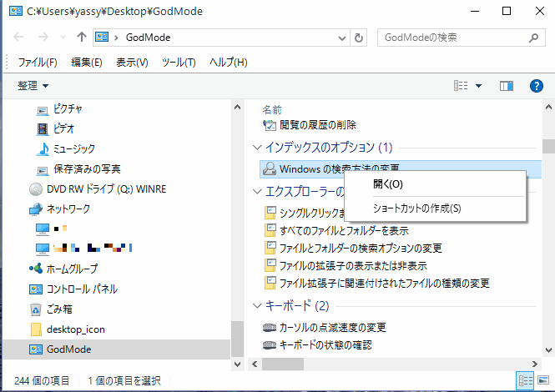Screen dimensions: 555x392
Task: Click the blue help icon
Action: pos(537,86)
